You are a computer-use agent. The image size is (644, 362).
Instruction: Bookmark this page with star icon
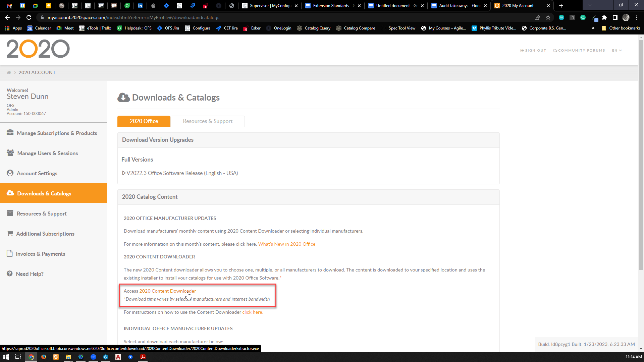tap(548, 17)
